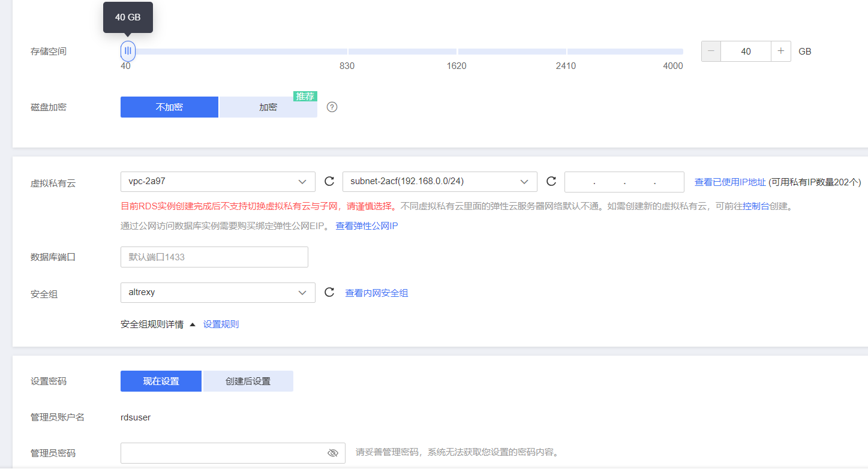Open the subnet-2acf subnet dropdown

pyautogui.click(x=440, y=182)
